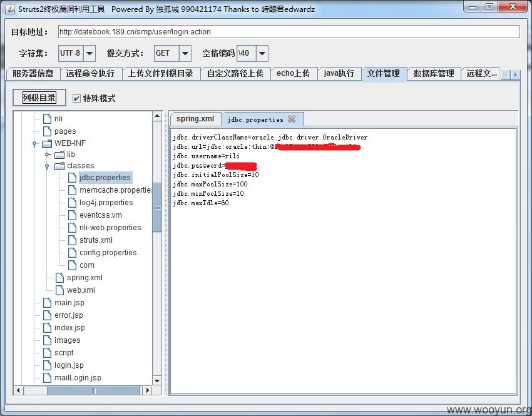The image size is (532, 416).
Task: Click the images item icon
Action: coord(47,340)
